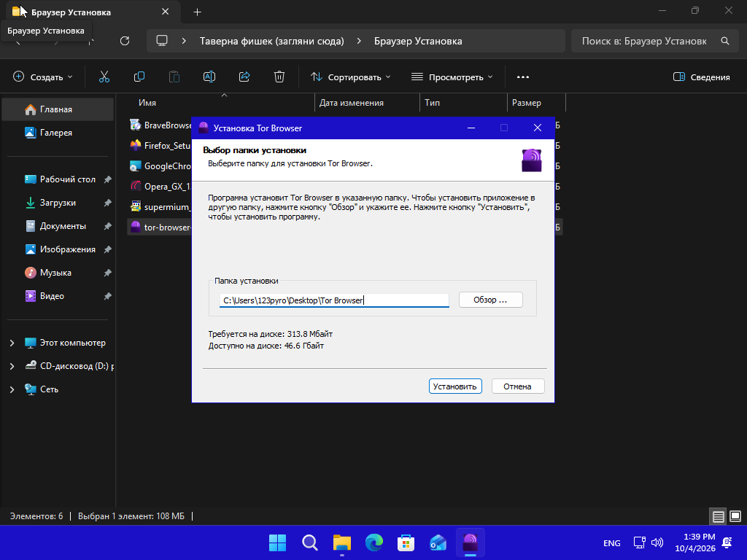Open a new Explorer tab with plus
This screenshot has width=747, height=560.
click(x=197, y=12)
